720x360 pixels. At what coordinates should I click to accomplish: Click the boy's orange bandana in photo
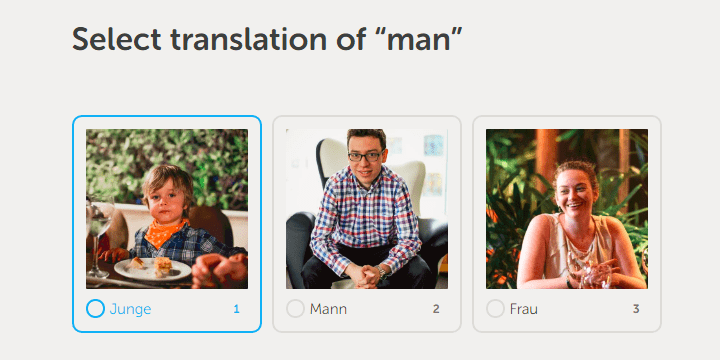(163, 233)
